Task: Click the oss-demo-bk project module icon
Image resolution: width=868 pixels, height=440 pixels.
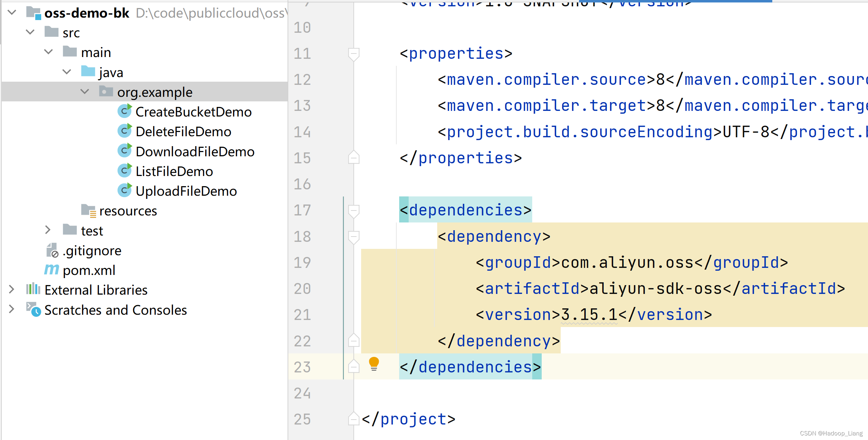Action: pos(34,13)
